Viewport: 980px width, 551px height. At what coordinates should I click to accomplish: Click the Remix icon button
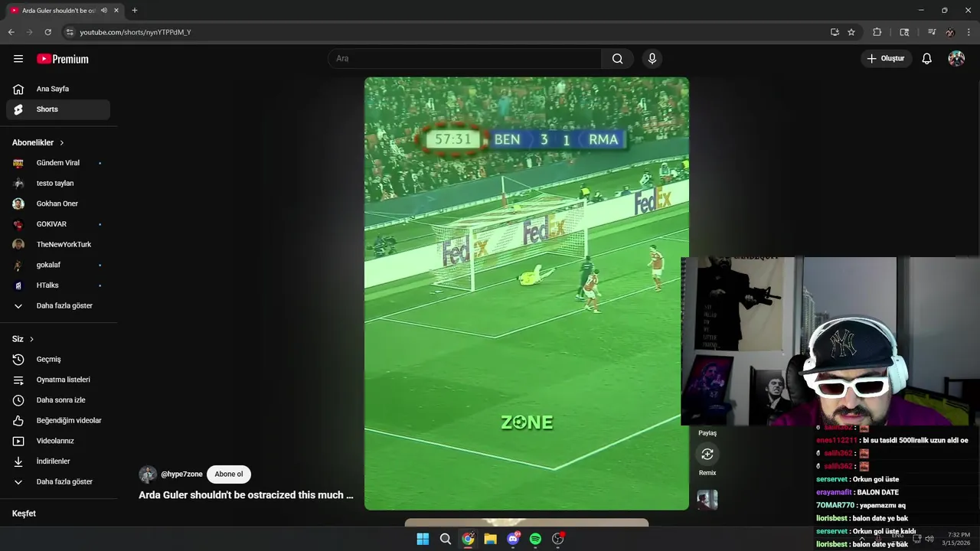[707, 455]
